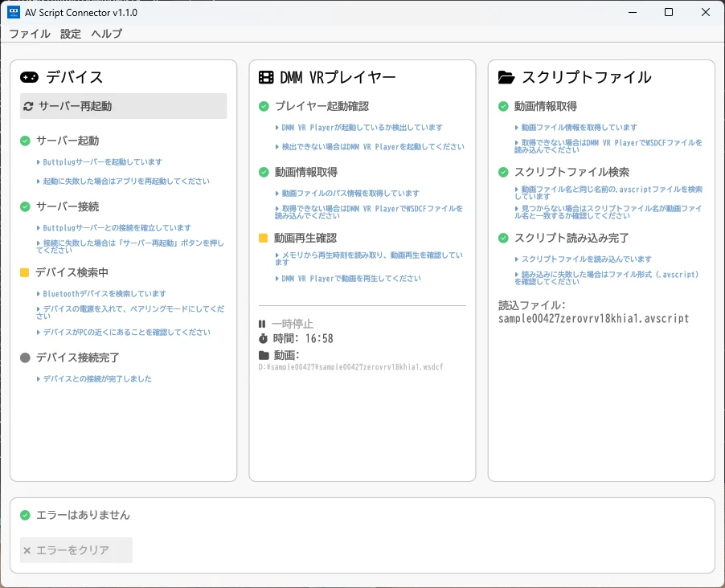Click DMM VR Playerで動画を再生してください line

pos(348,278)
